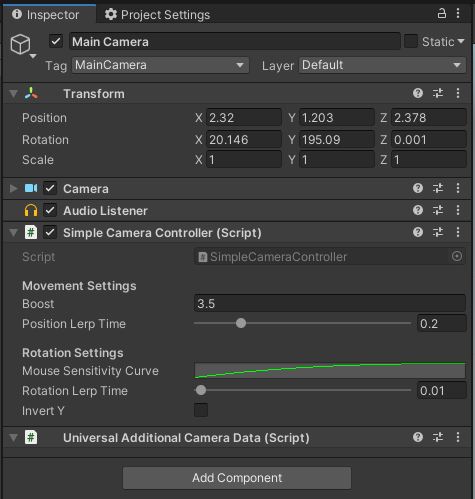Disable the Camera component checkbox

(x=50, y=188)
